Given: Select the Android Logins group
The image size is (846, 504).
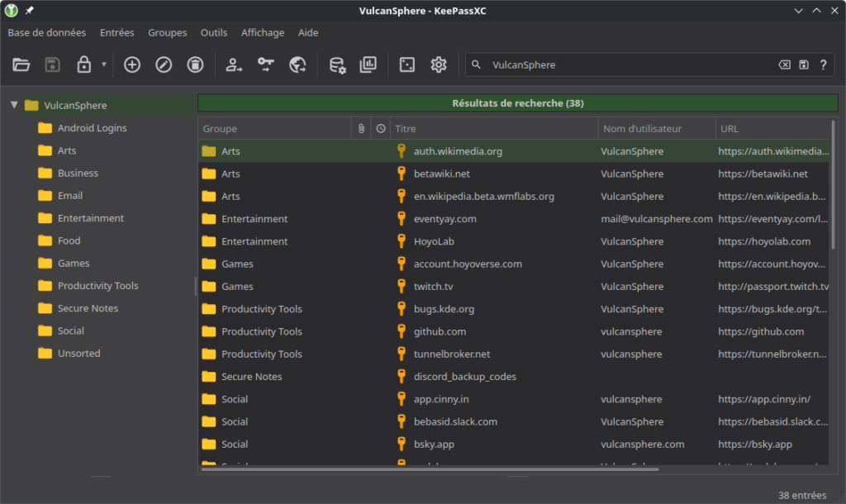Looking at the screenshot, I should (93, 128).
